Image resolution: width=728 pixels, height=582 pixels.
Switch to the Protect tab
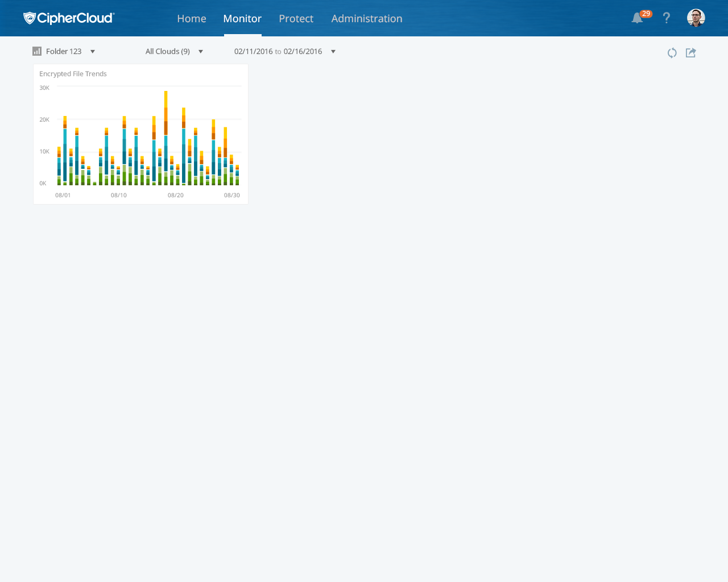(296, 18)
